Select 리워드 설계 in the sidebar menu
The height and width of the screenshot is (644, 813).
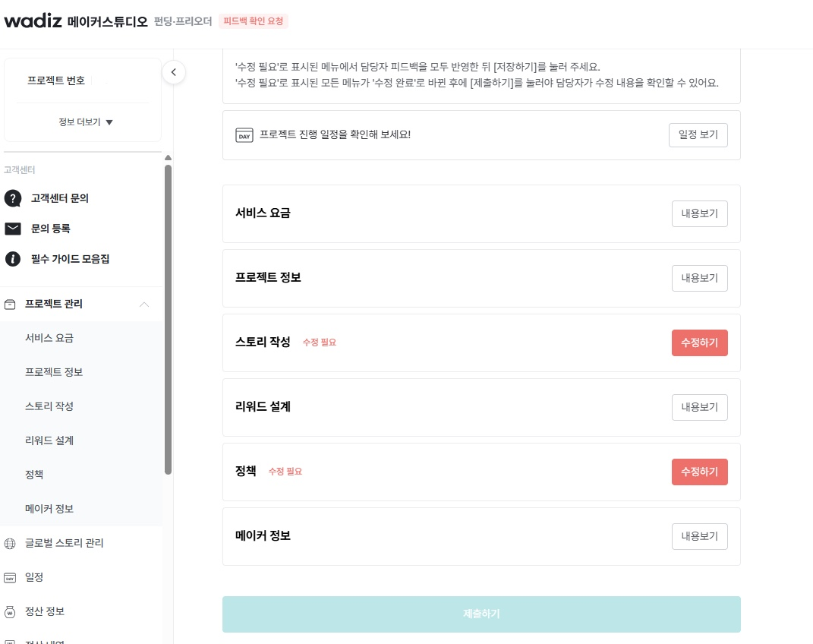pos(49,440)
